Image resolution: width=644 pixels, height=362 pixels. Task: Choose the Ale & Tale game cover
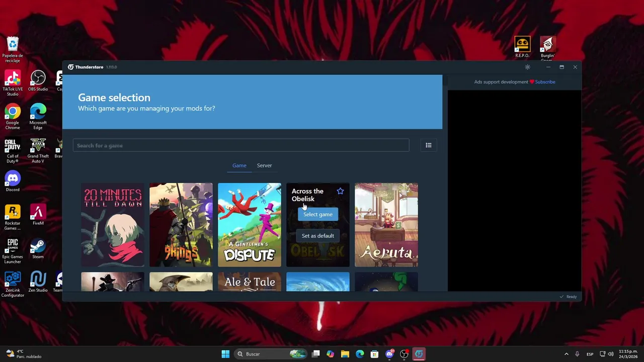(x=250, y=282)
